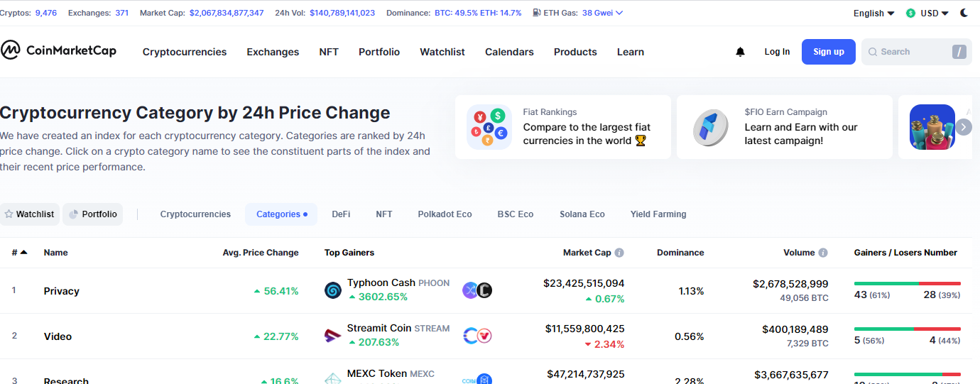Open the Video category
980x384 pixels.
58,336
